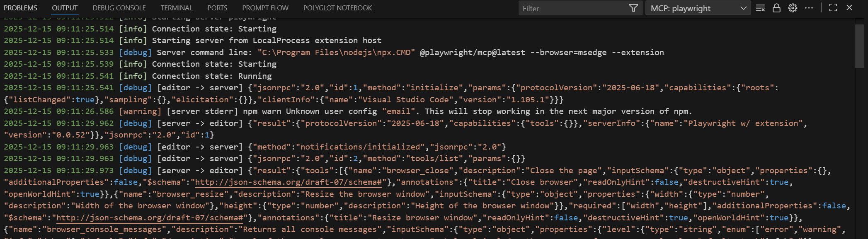
Task: Click the '"Close browser"' title text
Action: point(543,182)
